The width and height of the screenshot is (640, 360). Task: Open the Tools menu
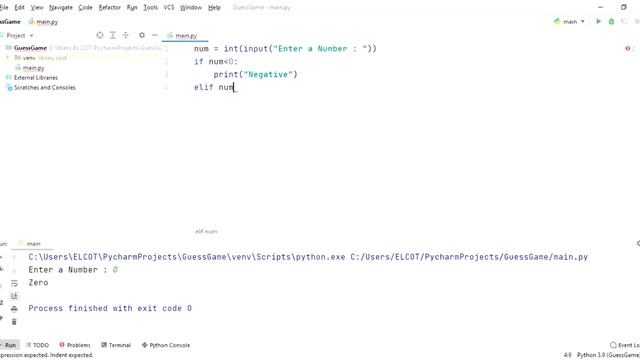point(150,7)
